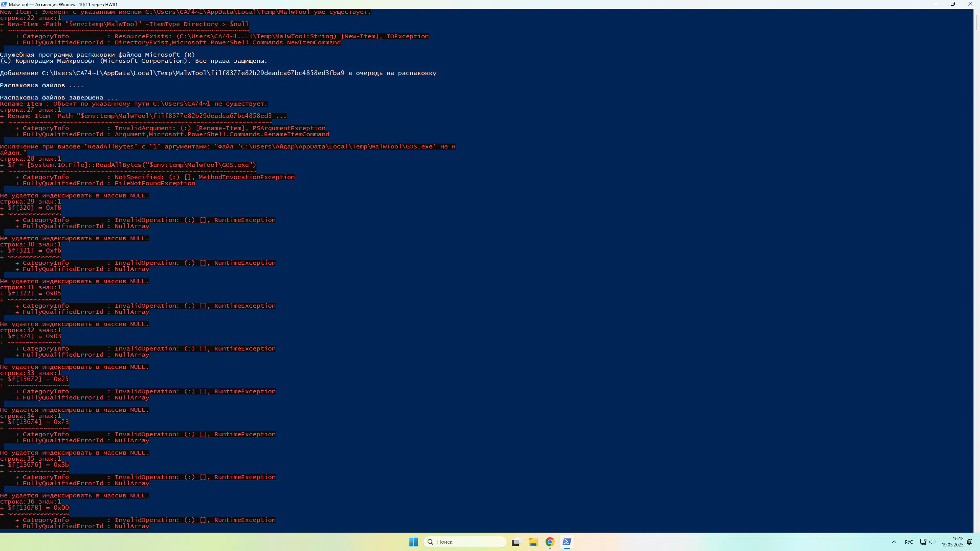Click the '+ $f[13672] = 0x25' line
Image resolution: width=980 pixels, height=551 pixels.
click(34, 379)
